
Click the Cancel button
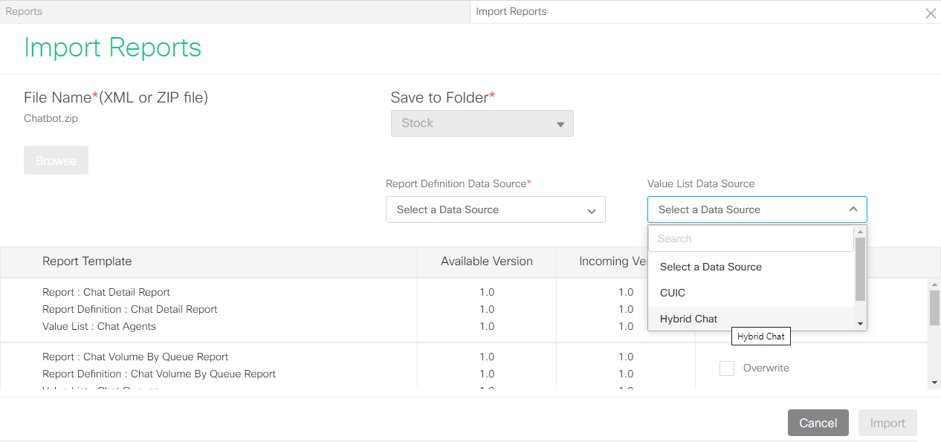click(817, 423)
